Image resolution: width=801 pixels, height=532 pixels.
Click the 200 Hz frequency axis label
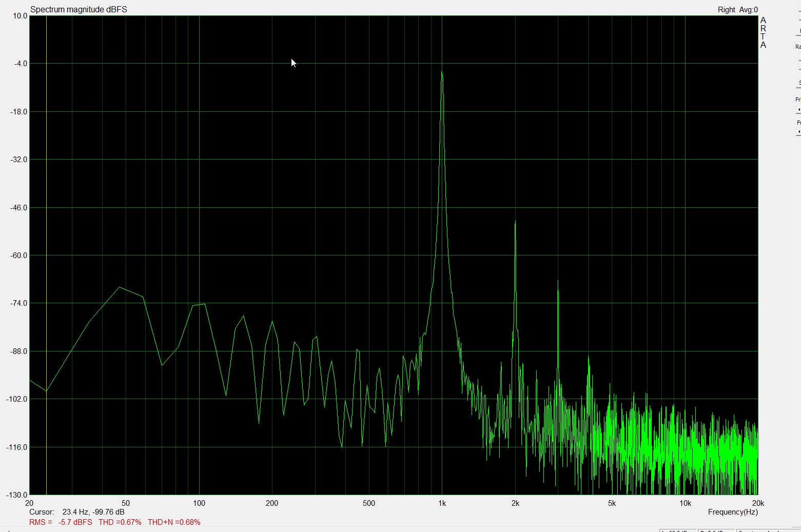pyautogui.click(x=272, y=503)
